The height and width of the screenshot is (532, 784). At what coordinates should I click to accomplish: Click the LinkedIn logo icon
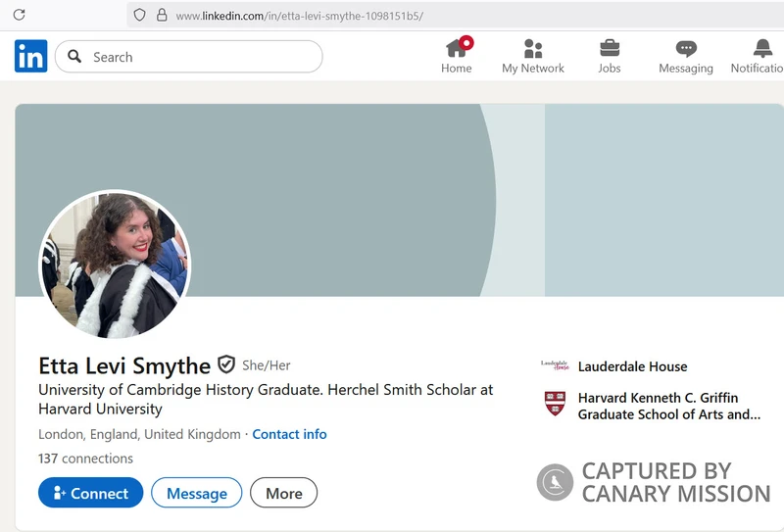click(x=30, y=57)
